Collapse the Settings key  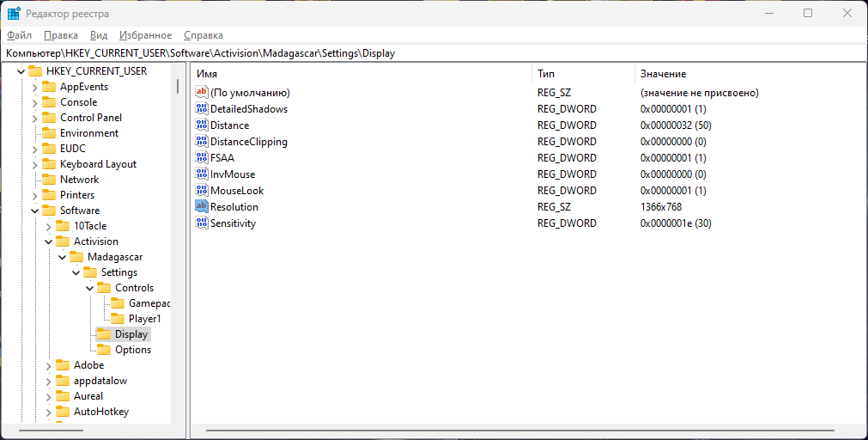76,272
